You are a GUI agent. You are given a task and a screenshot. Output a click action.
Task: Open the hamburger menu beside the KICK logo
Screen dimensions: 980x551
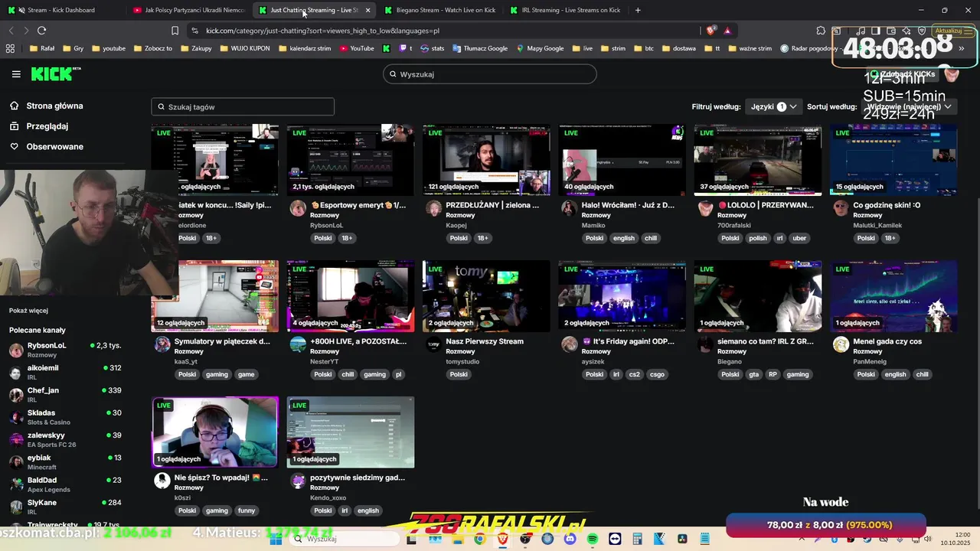coord(16,74)
